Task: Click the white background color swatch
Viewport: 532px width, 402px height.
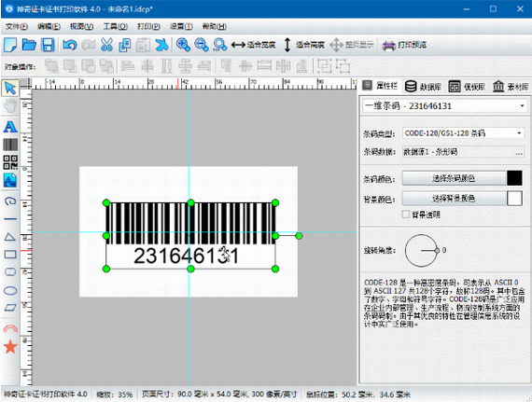Action: coord(514,199)
